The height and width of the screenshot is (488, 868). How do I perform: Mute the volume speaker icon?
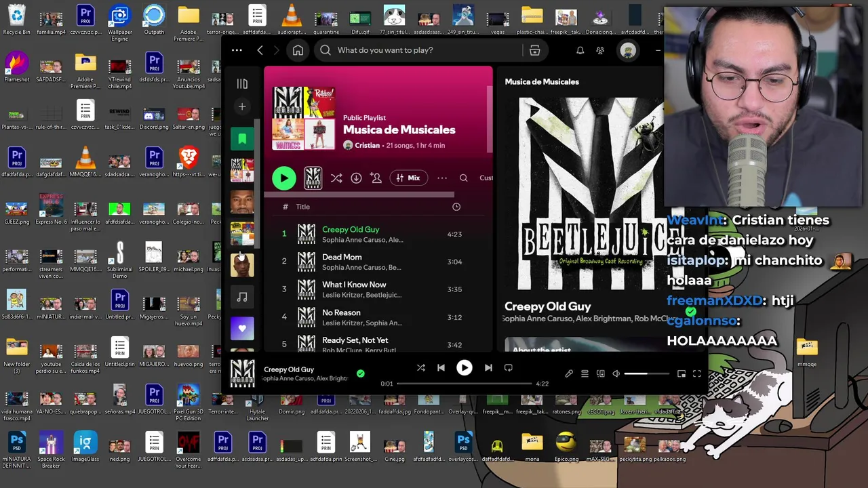click(616, 373)
